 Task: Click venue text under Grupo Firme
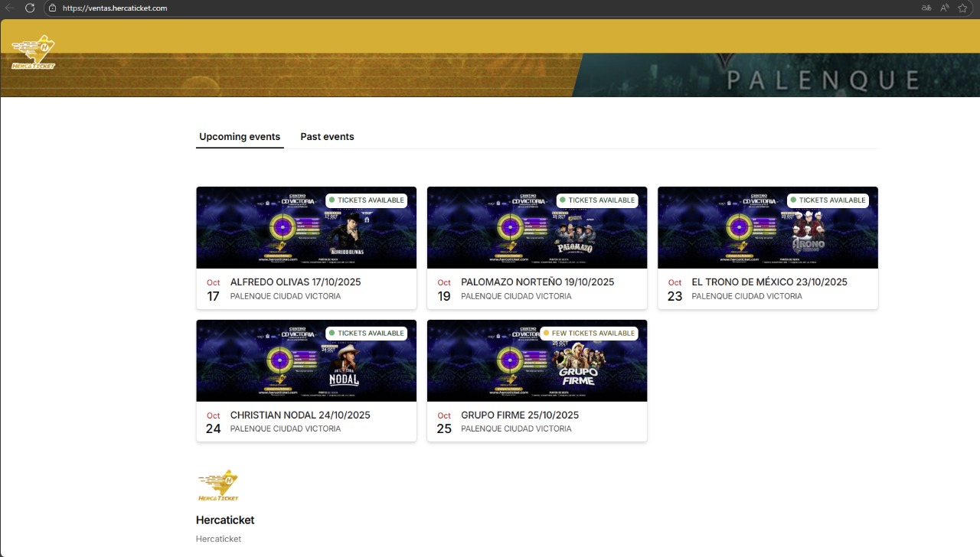(x=516, y=429)
